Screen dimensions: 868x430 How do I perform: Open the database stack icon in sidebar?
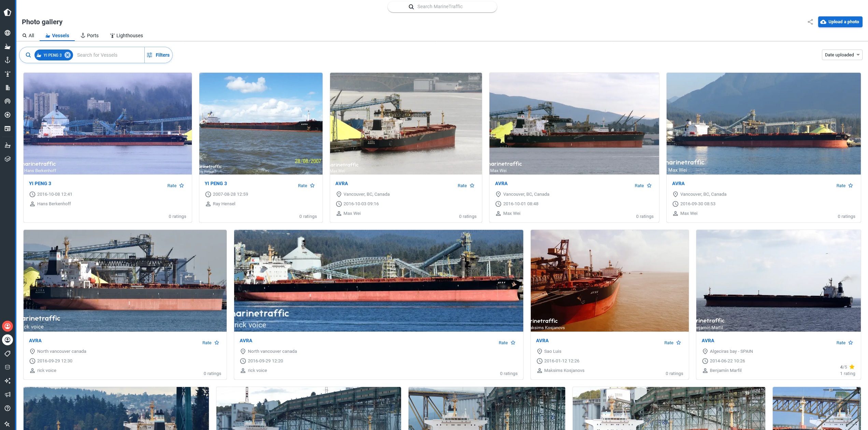click(x=8, y=367)
